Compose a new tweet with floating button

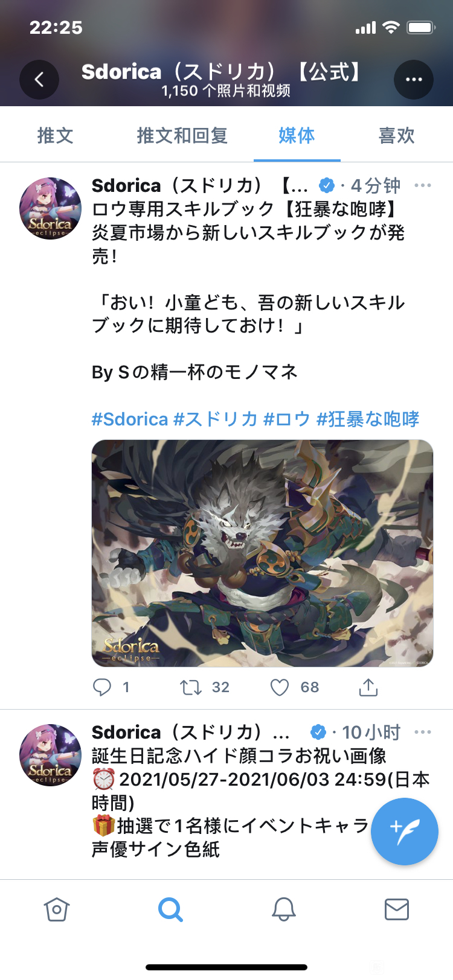(405, 832)
